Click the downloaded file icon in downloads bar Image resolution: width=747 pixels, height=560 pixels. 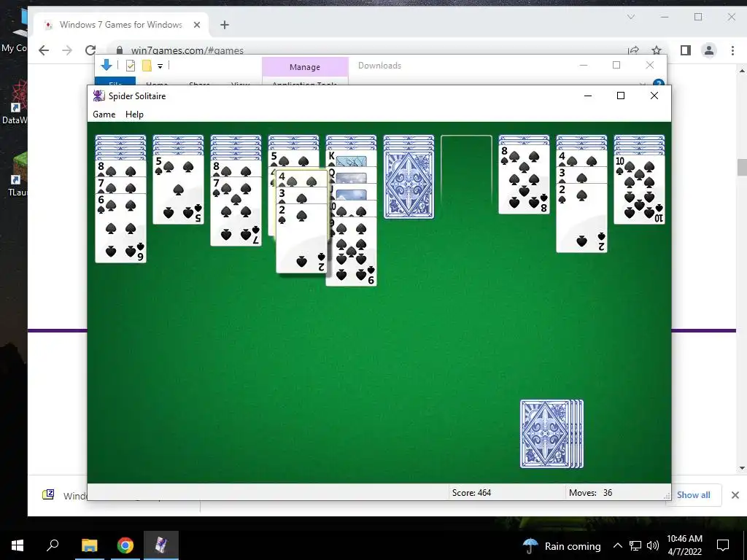click(x=48, y=495)
